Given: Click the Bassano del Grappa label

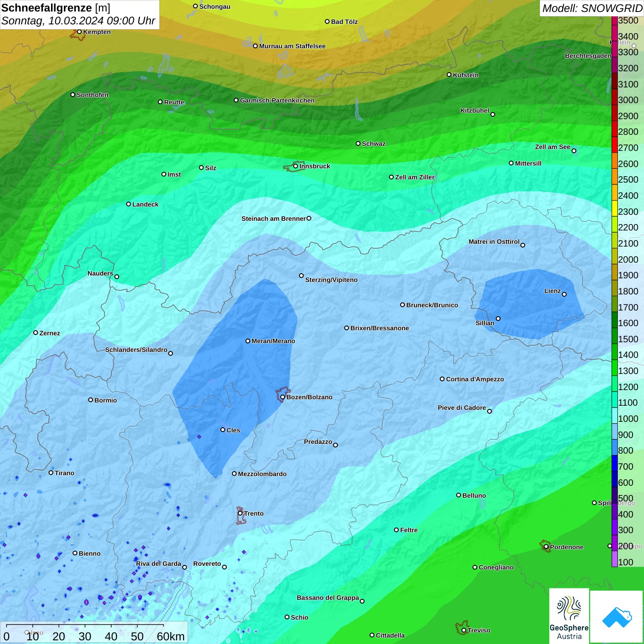Looking at the screenshot, I should click(x=328, y=598).
